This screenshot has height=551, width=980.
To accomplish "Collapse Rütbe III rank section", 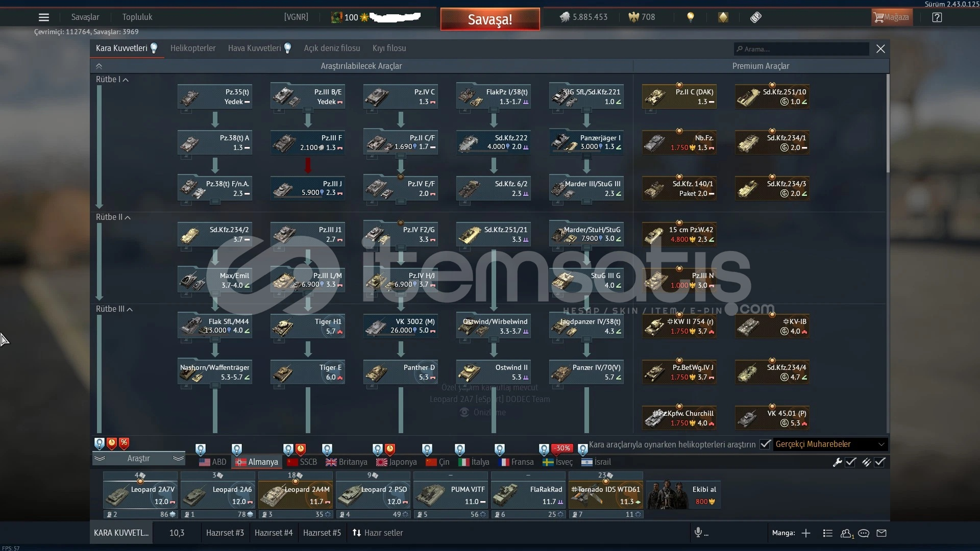I will click(x=114, y=309).
